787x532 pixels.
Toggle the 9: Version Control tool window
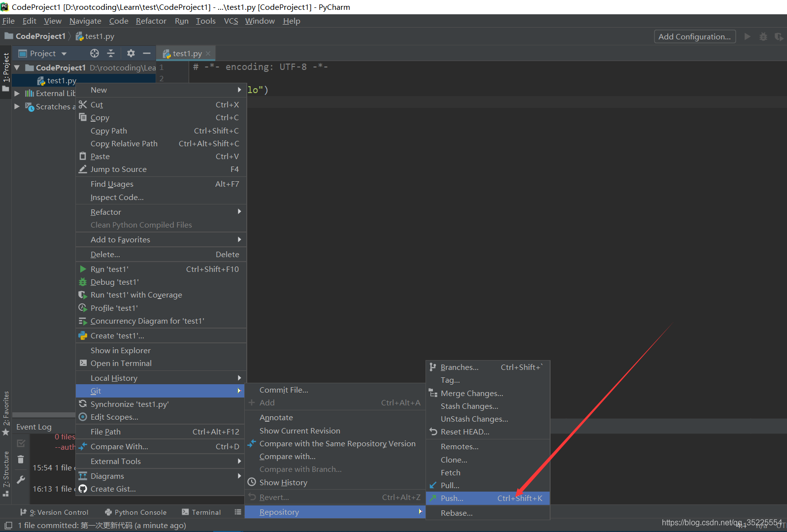[x=54, y=512]
